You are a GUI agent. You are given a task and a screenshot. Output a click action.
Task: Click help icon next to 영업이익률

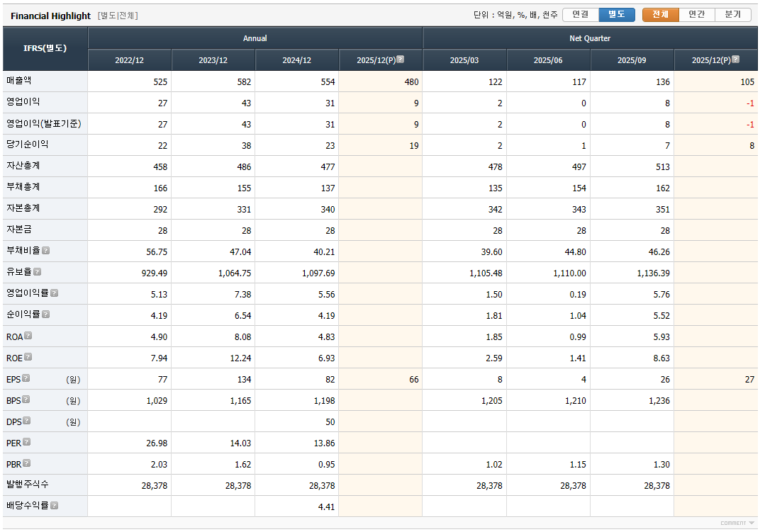point(54,293)
